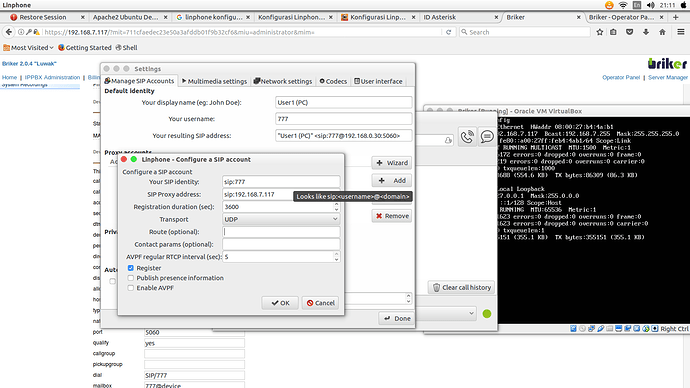
Task: Switch to Apache2 Ubuntu Default browser tab
Action: 129,17
